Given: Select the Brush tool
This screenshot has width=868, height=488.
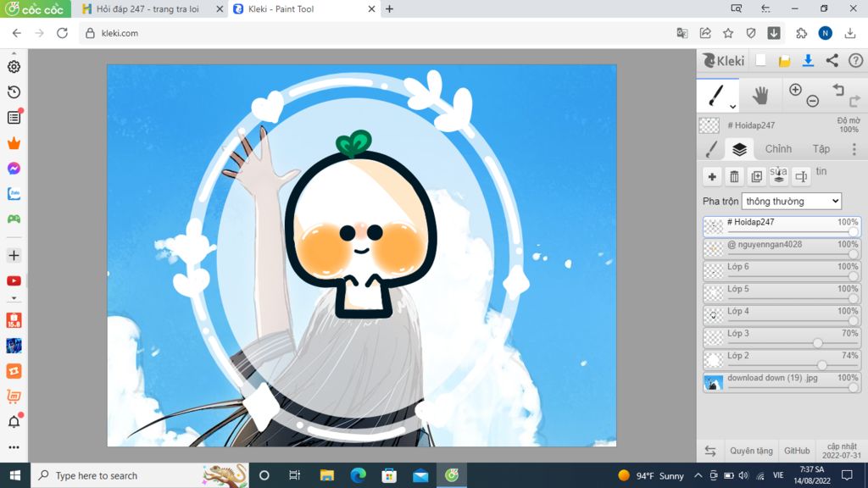Looking at the screenshot, I should pos(717,95).
